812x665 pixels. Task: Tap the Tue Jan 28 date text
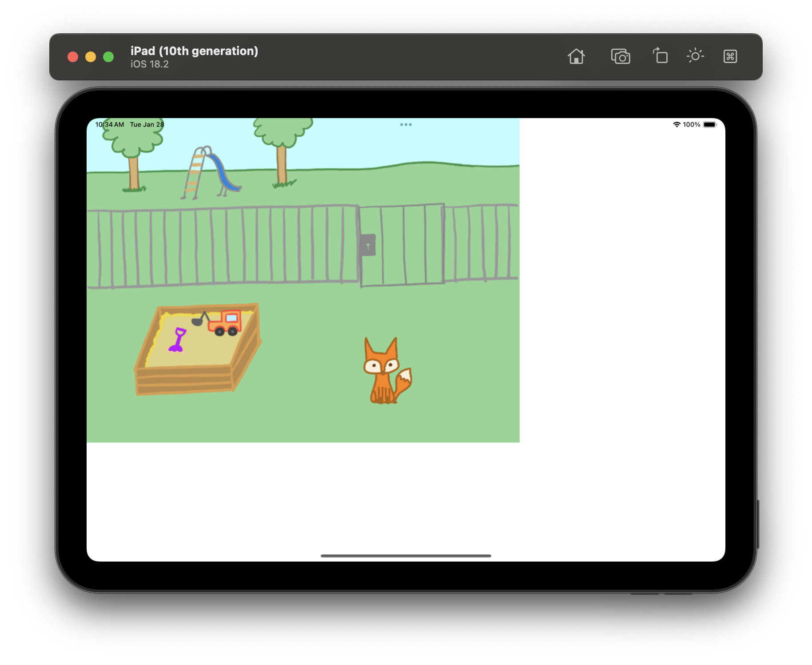point(147,125)
